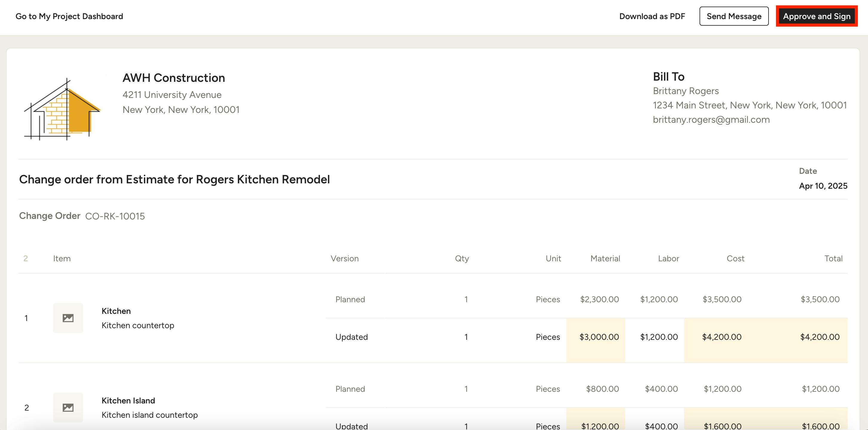This screenshot has width=868, height=430.
Task: Open the Send Message dialog
Action: coord(734,16)
